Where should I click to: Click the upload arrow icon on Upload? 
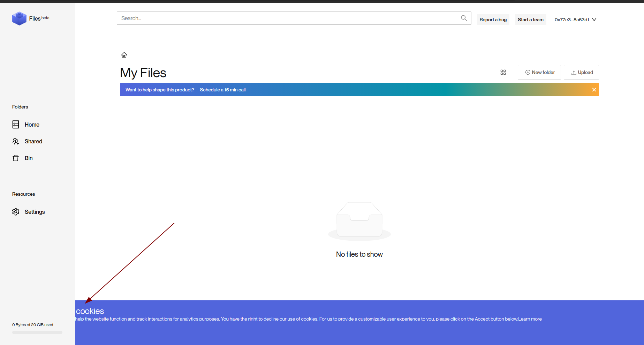coord(574,72)
